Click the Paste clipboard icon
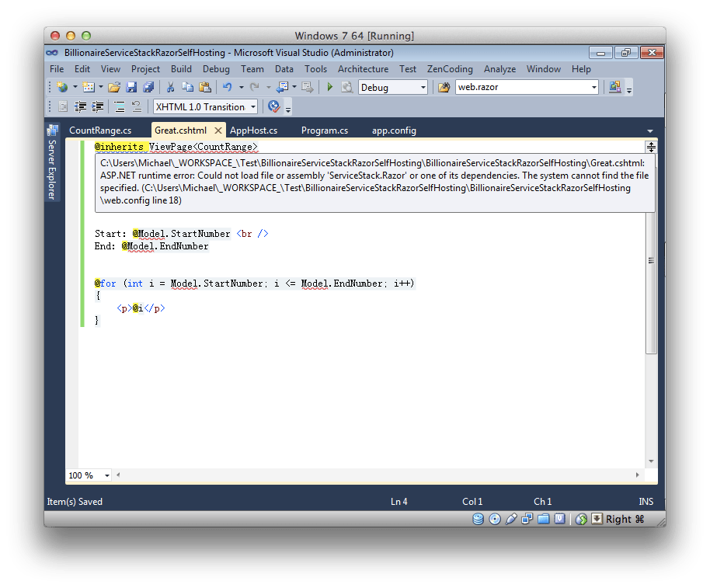 205,87
